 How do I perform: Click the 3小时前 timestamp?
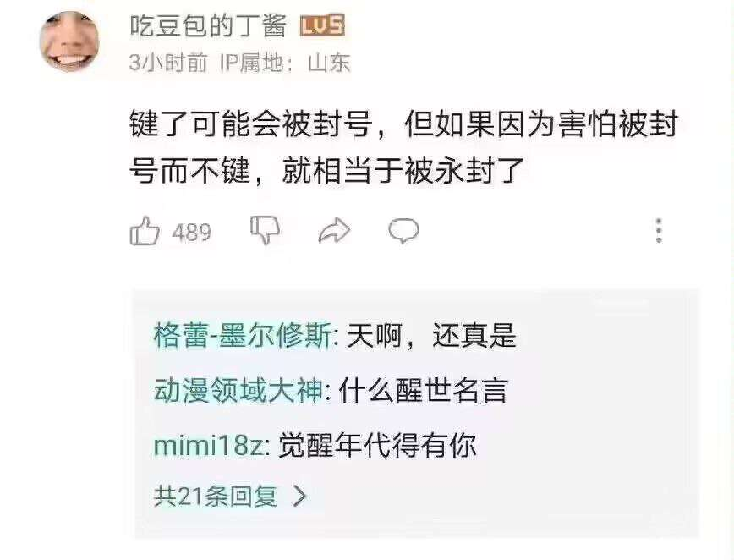click(x=168, y=63)
